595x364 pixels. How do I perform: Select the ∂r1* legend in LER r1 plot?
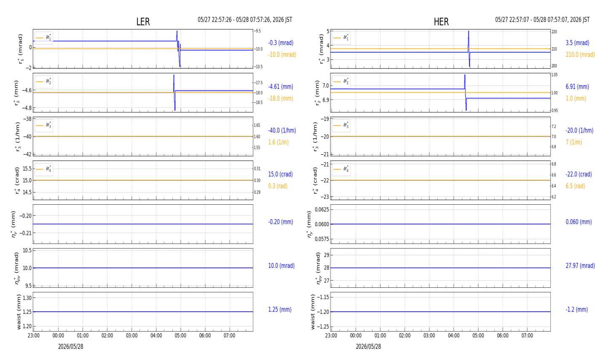click(x=44, y=38)
